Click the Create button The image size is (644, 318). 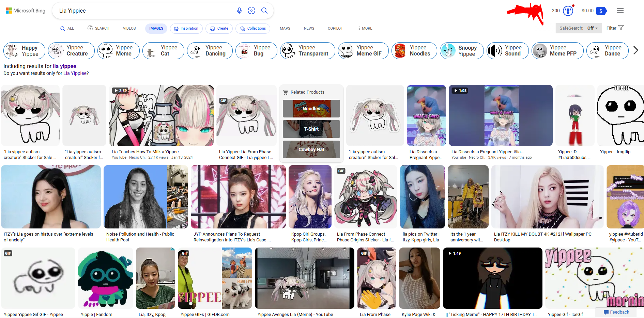[x=219, y=28]
